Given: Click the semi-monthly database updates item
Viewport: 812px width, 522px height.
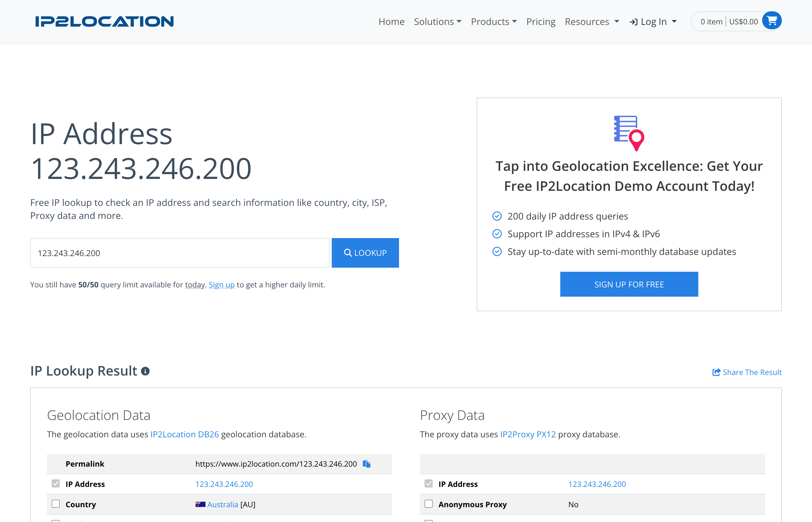Looking at the screenshot, I should tap(622, 251).
